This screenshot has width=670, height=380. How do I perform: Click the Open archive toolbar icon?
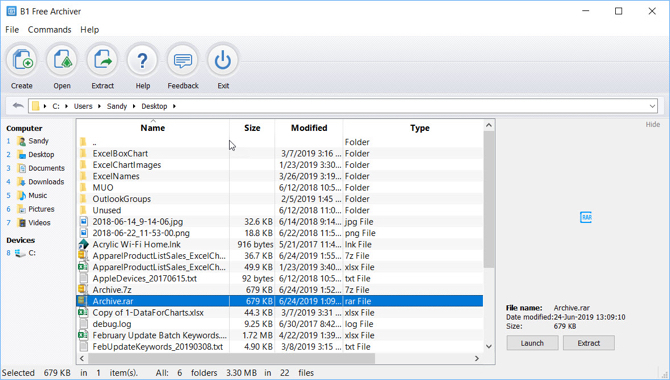[x=62, y=60]
